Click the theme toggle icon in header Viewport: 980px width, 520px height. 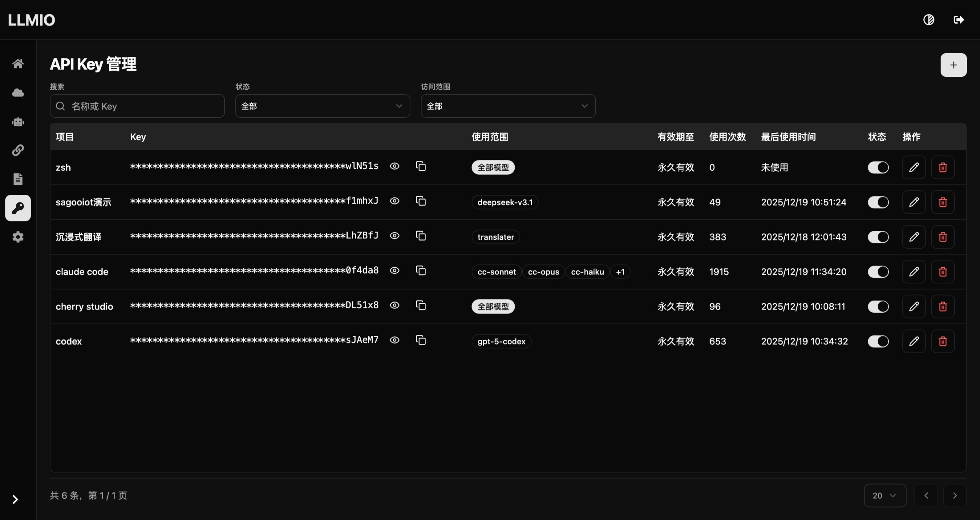tap(929, 20)
